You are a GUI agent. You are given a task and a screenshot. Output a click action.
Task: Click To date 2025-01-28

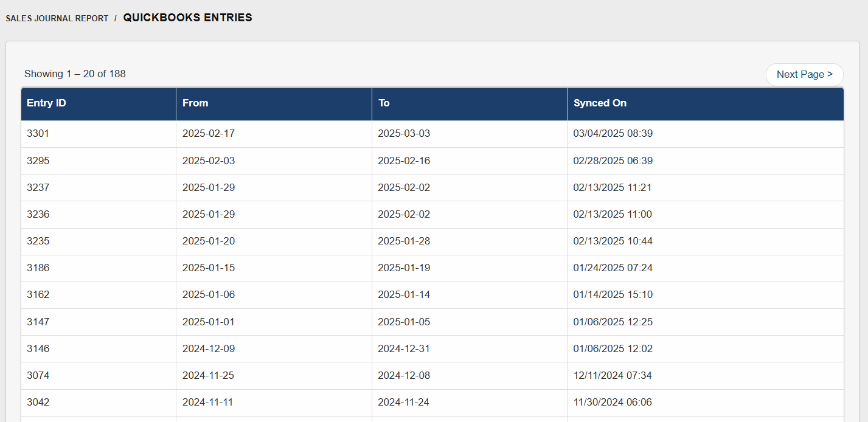[404, 241]
